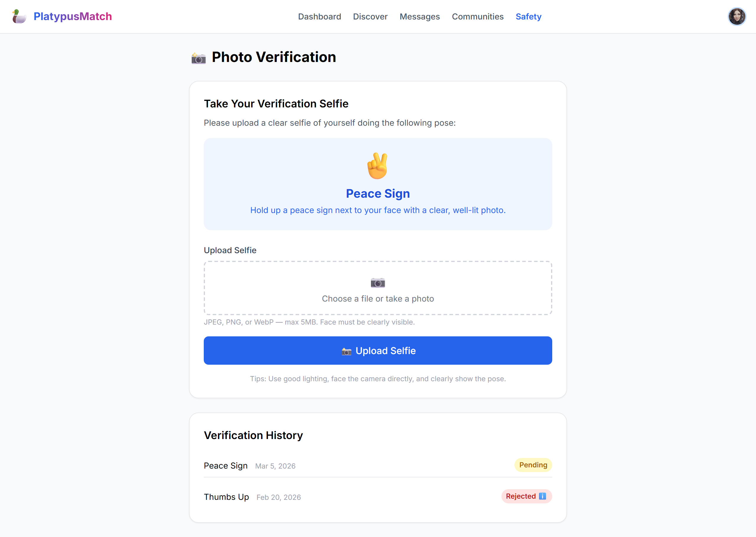The height and width of the screenshot is (537, 756).
Task: Click the PlatypusMatch duck logo icon
Action: [19, 17]
